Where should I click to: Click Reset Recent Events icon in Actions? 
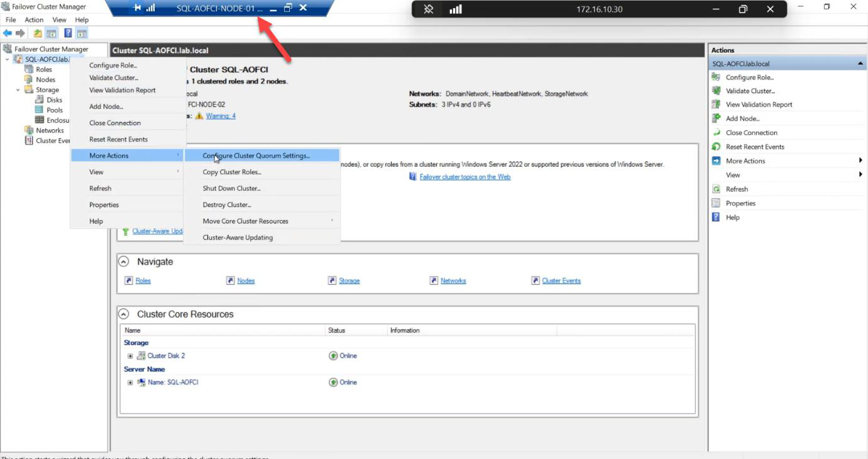coord(716,147)
